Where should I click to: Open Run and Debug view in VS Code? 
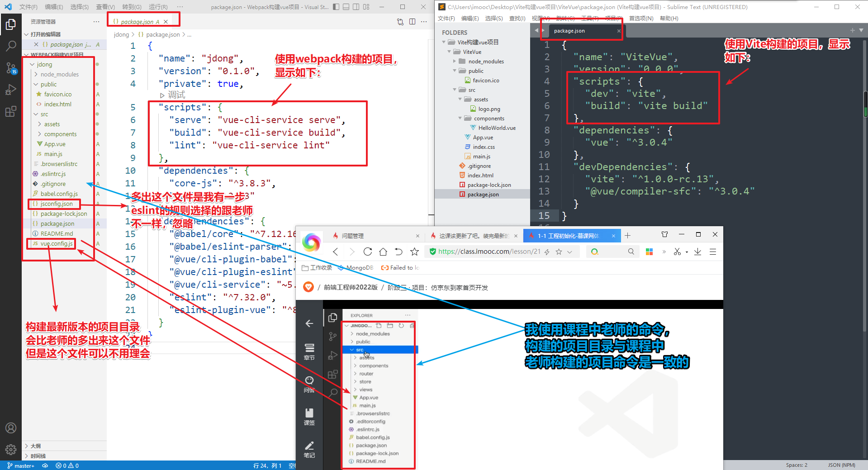[11, 90]
